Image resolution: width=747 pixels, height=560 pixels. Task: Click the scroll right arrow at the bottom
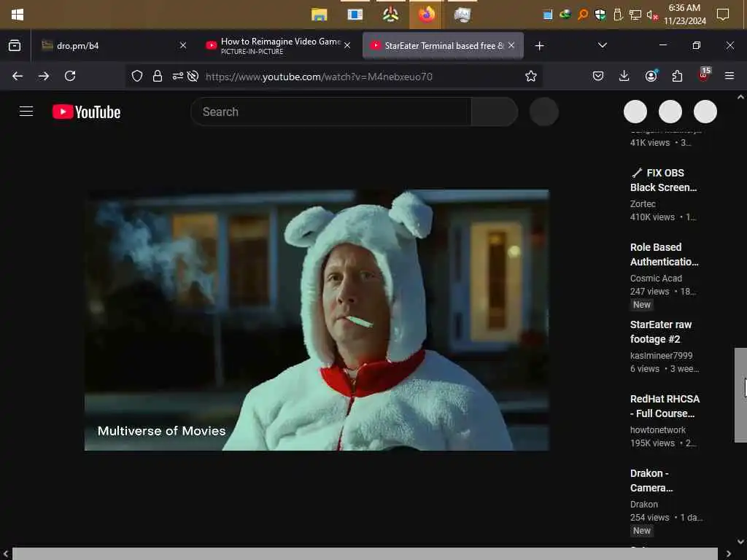coord(729,554)
